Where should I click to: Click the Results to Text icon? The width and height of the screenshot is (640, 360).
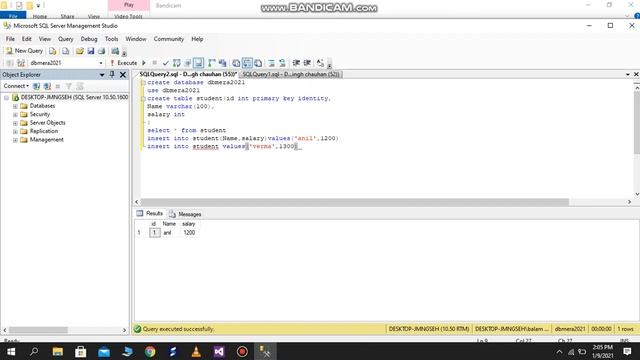[236, 63]
